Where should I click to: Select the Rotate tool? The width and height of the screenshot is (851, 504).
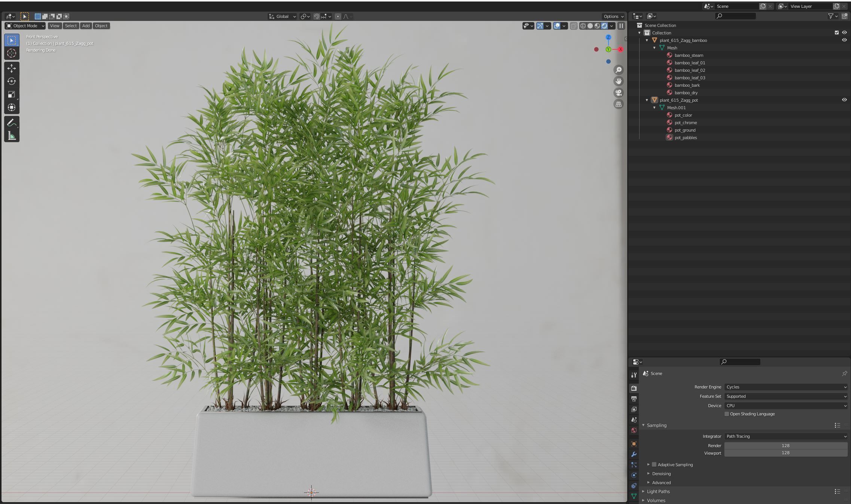[x=12, y=81]
